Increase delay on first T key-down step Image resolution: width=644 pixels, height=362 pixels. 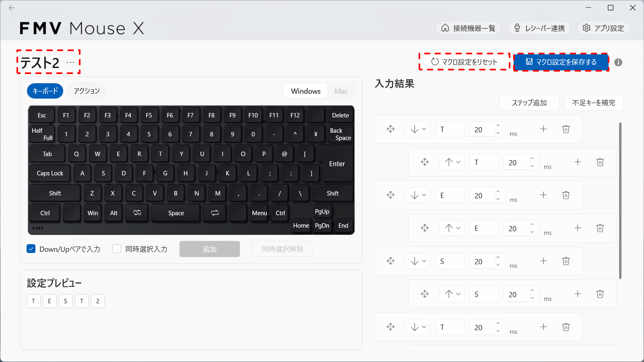pos(498,125)
